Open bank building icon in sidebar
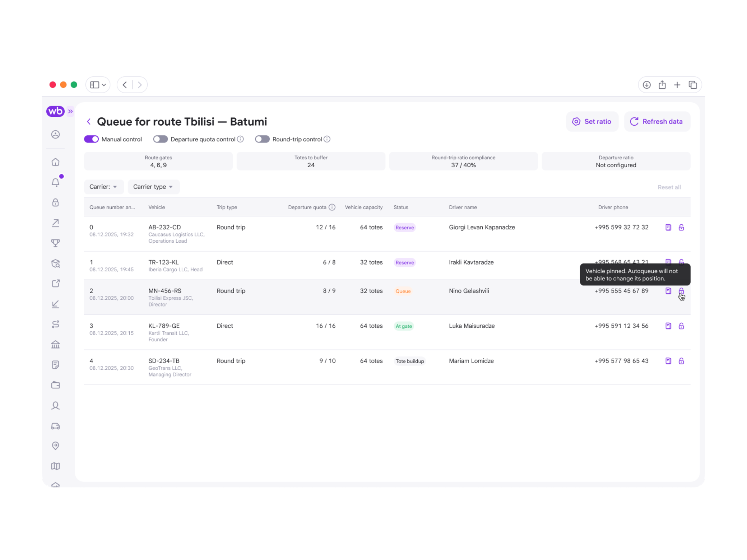 [x=55, y=345]
